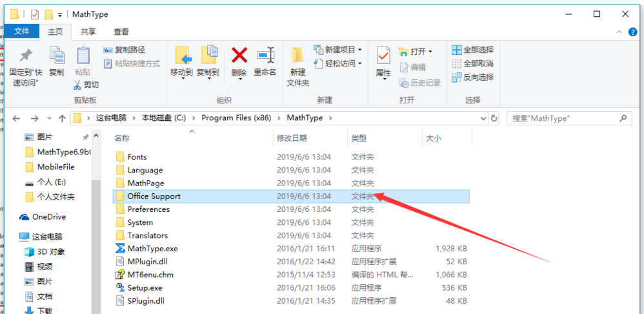Select the Office Support folder
The height and width of the screenshot is (314, 644).
pos(291,196)
